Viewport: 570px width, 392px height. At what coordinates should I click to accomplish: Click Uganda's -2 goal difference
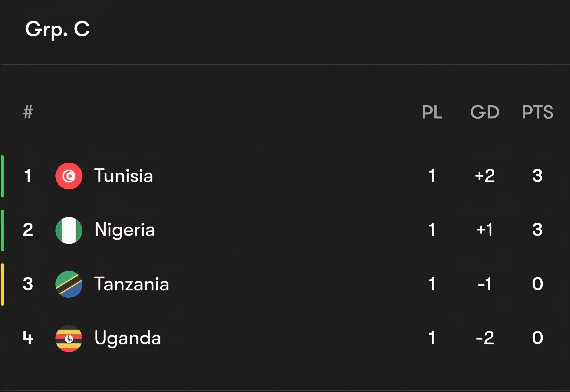(x=485, y=338)
